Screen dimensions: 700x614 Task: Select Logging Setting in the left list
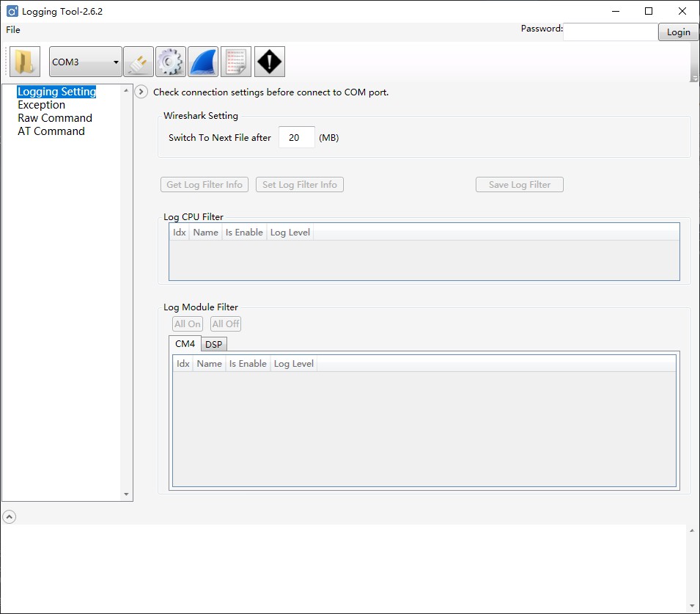coord(56,92)
